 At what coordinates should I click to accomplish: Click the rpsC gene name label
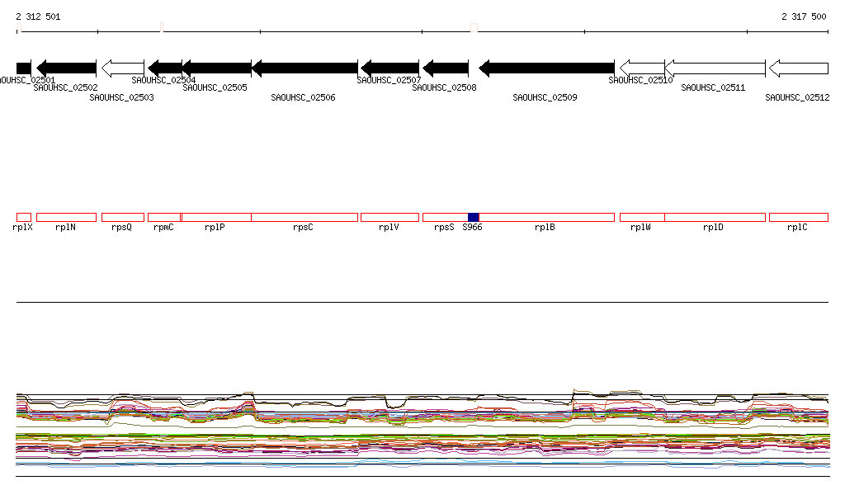303,227
